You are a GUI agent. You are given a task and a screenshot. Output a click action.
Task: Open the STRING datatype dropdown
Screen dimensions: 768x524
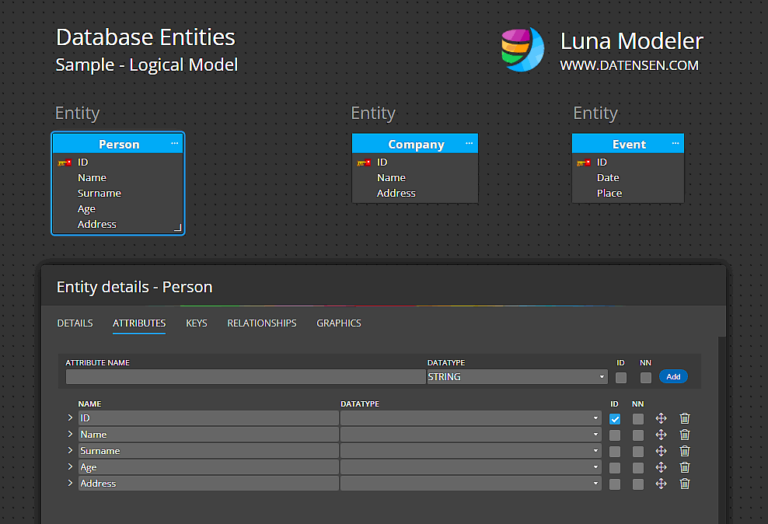517,378
